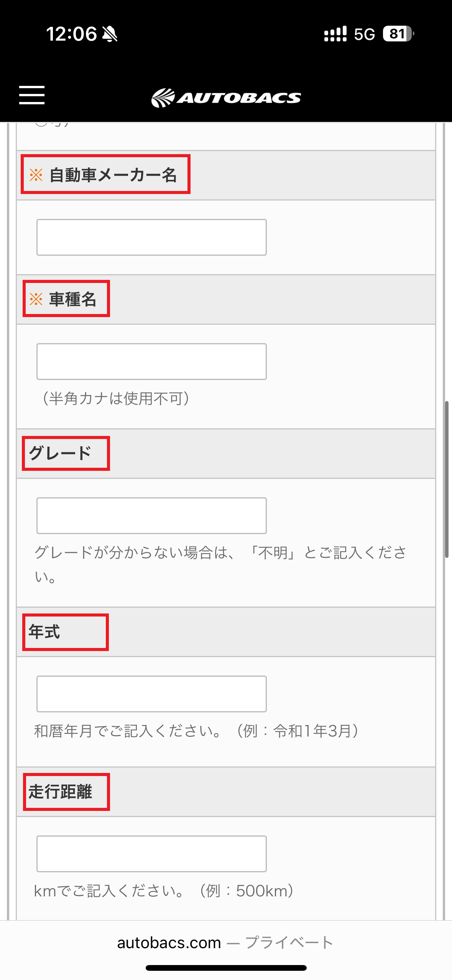
Task: Select the 年式 input field
Action: (x=151, y=694)
